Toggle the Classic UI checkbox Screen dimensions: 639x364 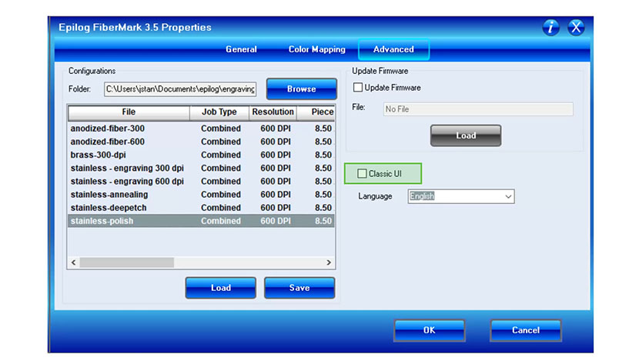[x=363, y=174]
